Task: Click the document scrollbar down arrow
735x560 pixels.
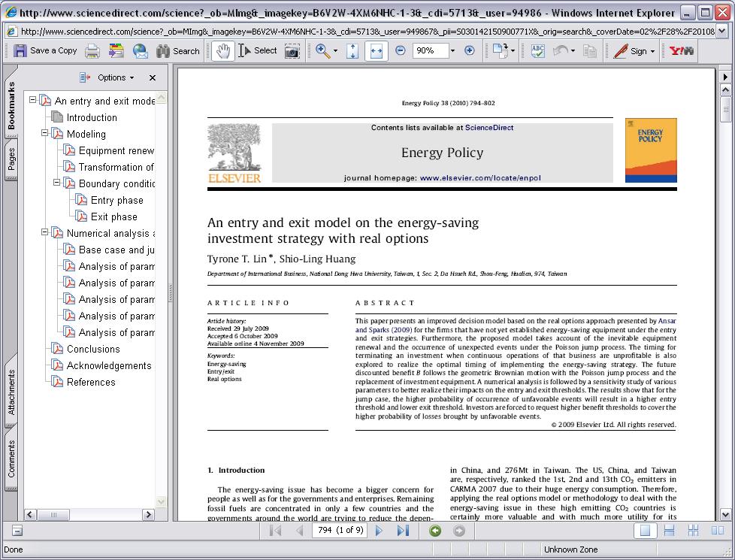Action: click(725, 514)
